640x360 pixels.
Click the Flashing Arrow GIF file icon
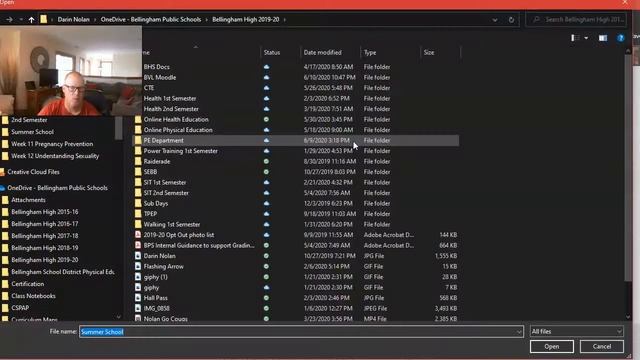click(138, 267)
